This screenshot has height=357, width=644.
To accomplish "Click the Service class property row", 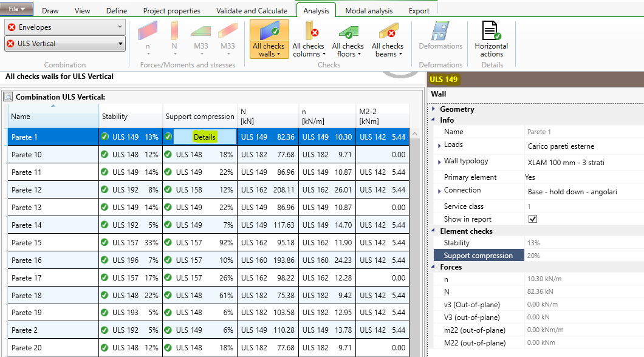I will [x=538, y=206].
